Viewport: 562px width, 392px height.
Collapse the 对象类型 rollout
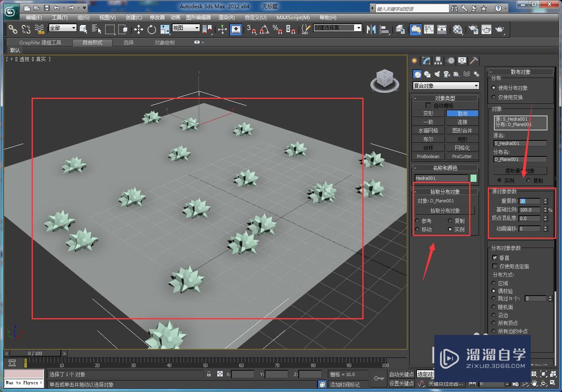(x=445, y=98)
